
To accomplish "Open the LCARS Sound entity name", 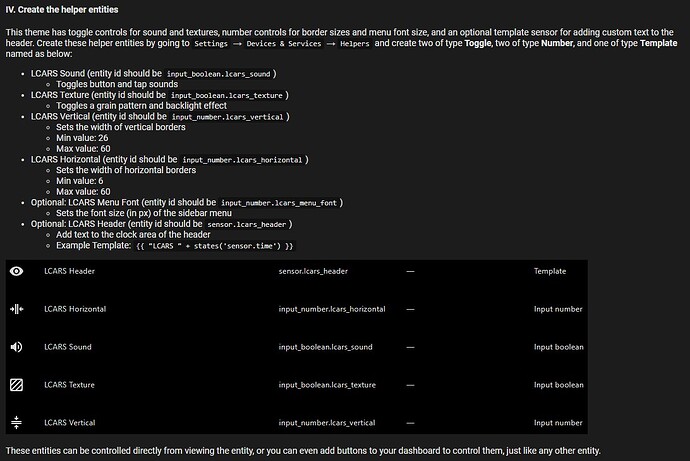I will (x=68, y=347).
